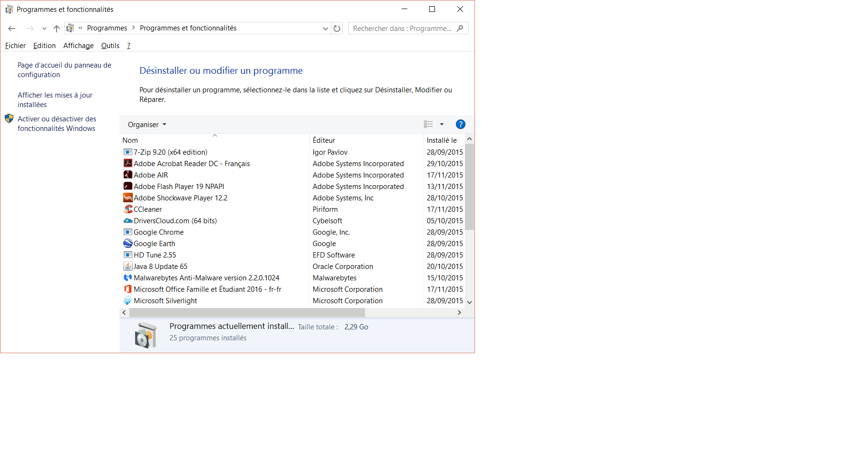Click the Adobe AIR icon
This screenshot has width=868, height=466.
128,175
